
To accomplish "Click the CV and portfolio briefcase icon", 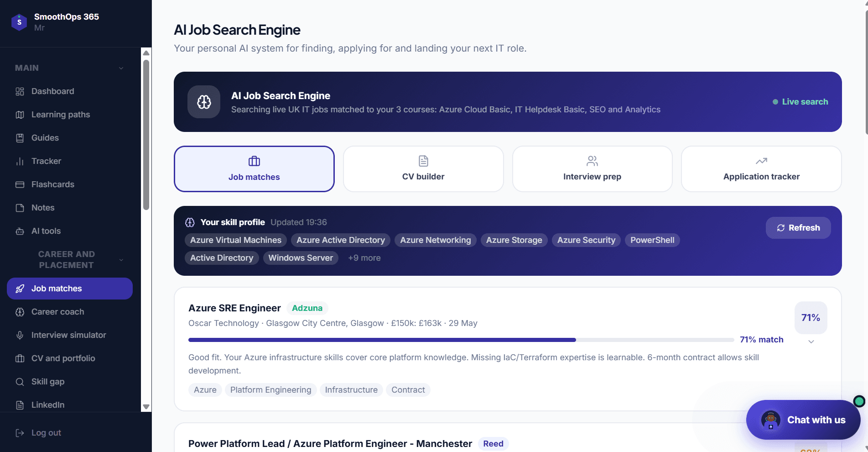I will (20, 358).
